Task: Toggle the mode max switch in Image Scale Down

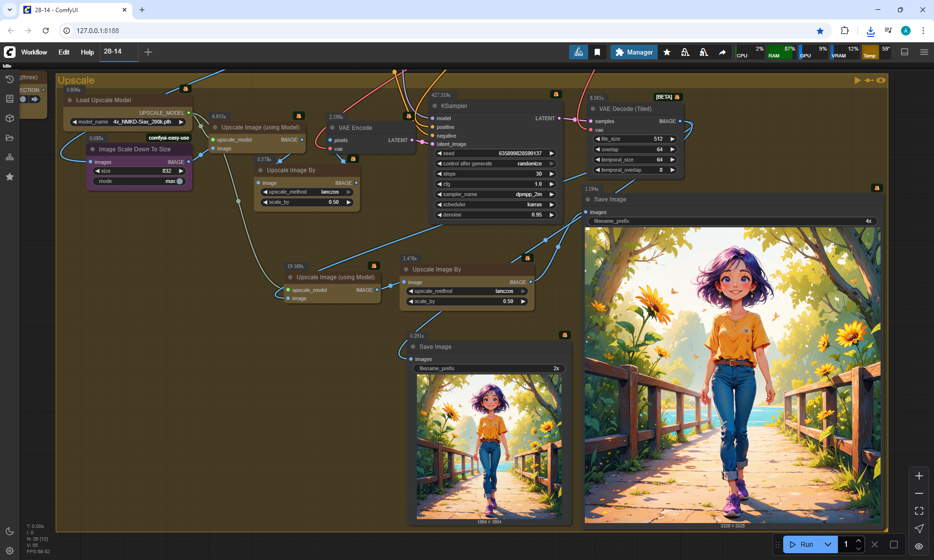Action: pyautogui.click(x=180, y=181)
